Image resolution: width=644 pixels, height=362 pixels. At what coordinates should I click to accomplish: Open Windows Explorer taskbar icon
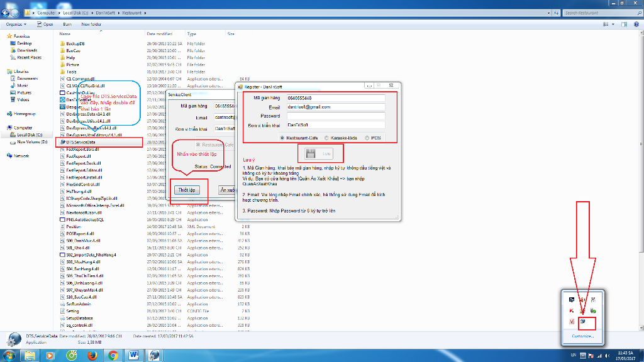click(30, 356)
